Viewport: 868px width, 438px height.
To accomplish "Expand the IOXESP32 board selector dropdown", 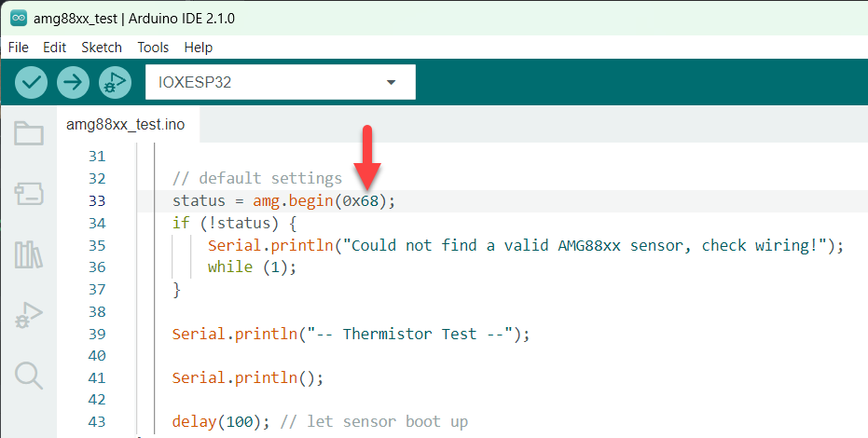I will 280,82.
